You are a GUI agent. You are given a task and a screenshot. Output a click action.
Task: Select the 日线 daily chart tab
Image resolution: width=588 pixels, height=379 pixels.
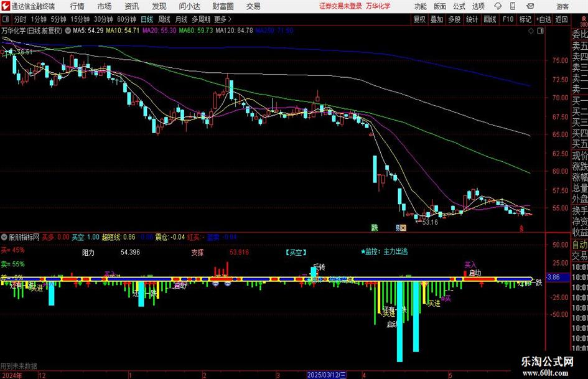point(147,19)
